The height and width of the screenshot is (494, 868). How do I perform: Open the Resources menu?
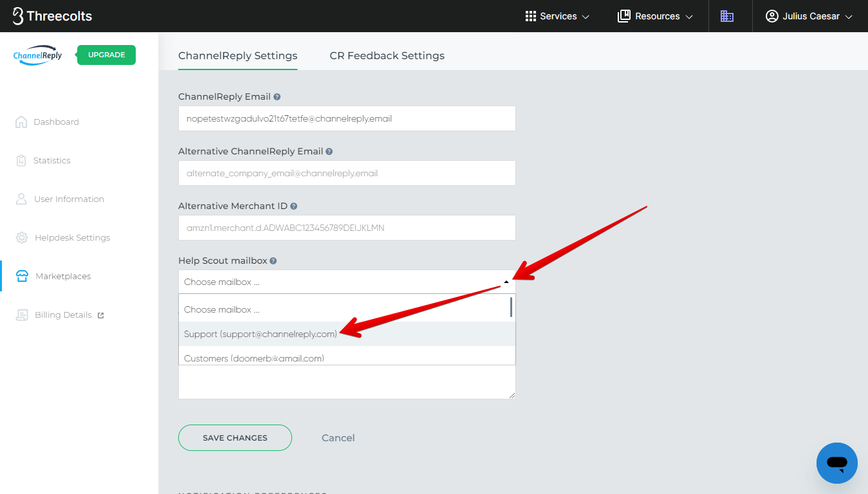tap(655, 16)
